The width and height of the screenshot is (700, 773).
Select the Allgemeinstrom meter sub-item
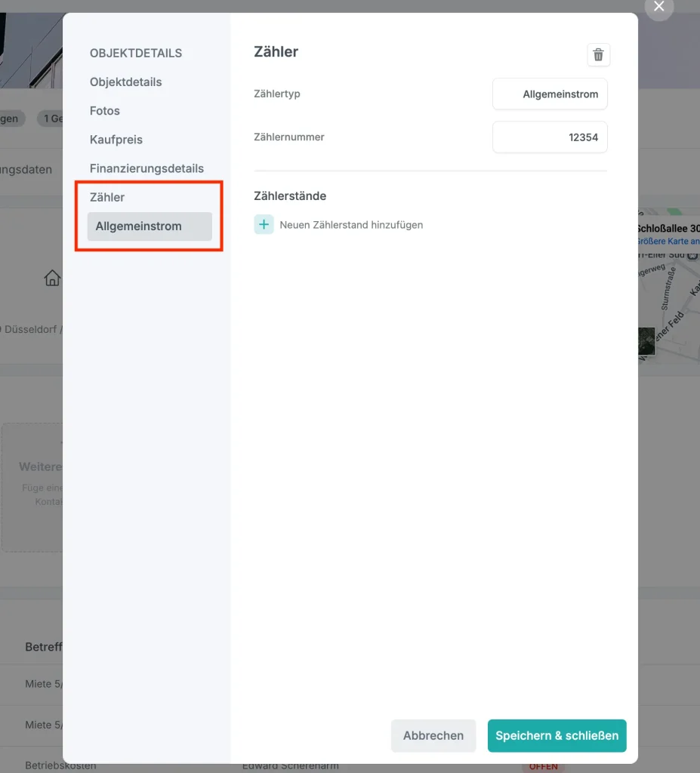pyautogui.click(x=150, y=226)
